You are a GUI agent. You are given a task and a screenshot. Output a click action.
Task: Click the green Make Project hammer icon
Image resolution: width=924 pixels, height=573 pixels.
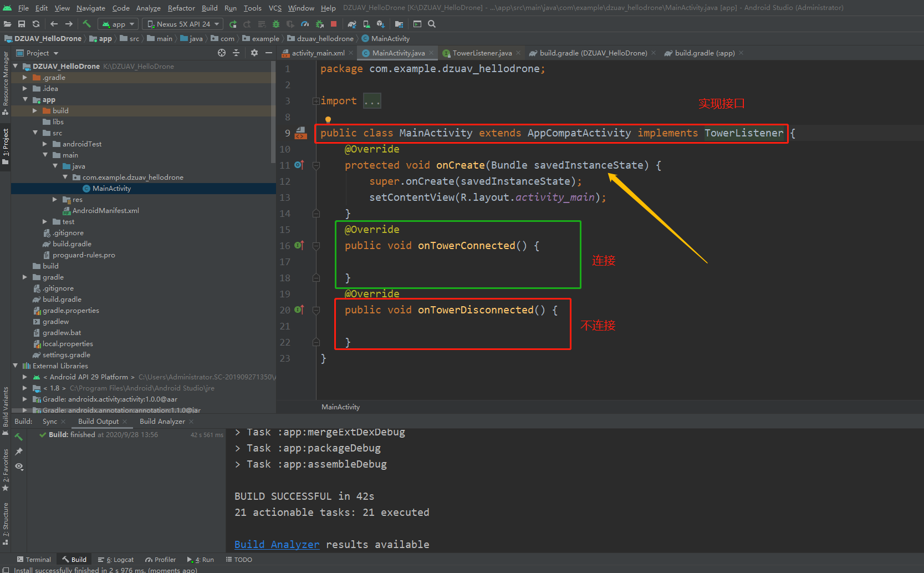tap(86, 24)
